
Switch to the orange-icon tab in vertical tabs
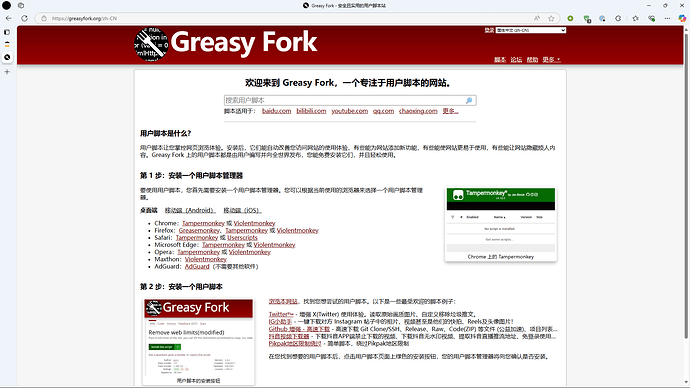tap(7, 44)
